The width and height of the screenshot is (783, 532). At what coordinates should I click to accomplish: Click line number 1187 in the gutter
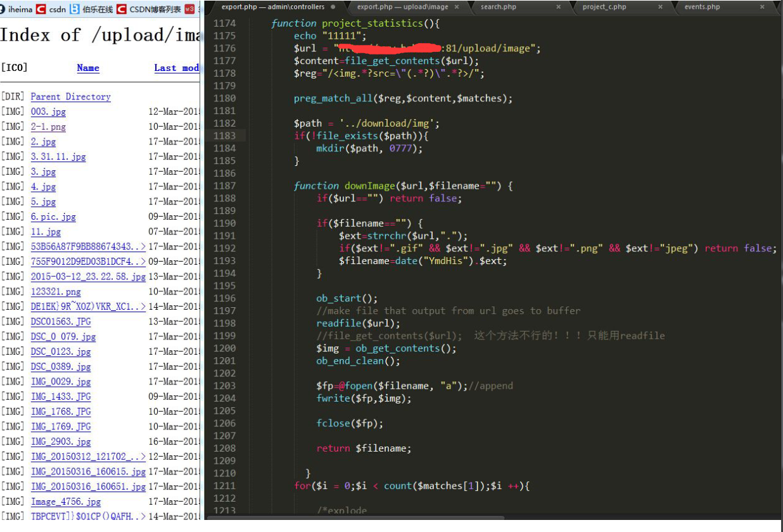pyautogui.click(x=224, y=186)
